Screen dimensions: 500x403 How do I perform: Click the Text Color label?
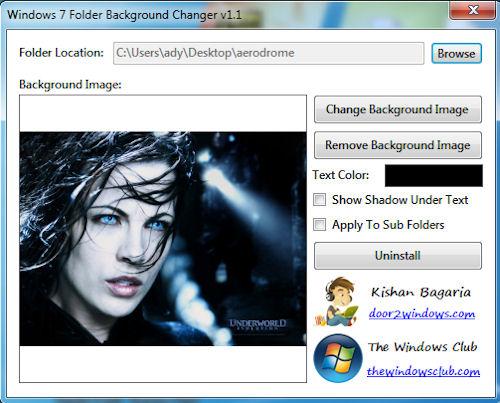(x=341, y=175)
